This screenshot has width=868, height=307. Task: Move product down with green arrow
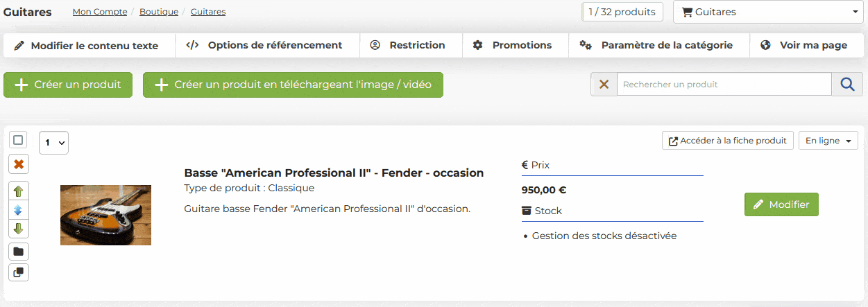[19, 229]
